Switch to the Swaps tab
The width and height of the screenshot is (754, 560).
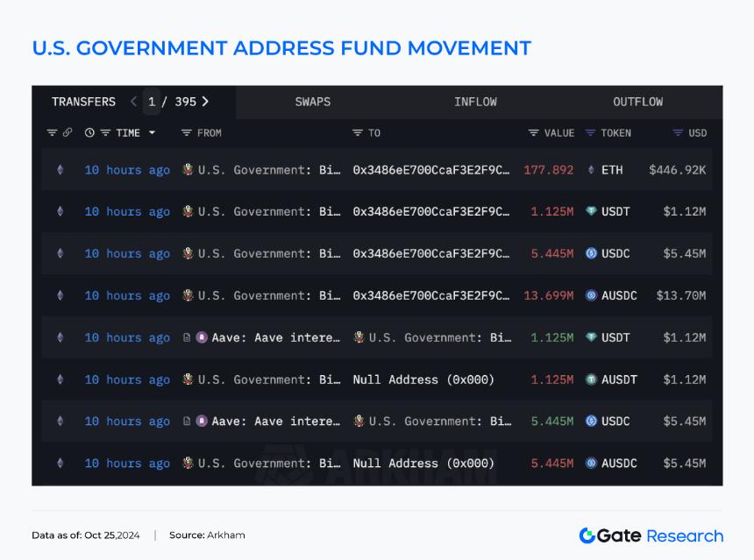[313, 102]
